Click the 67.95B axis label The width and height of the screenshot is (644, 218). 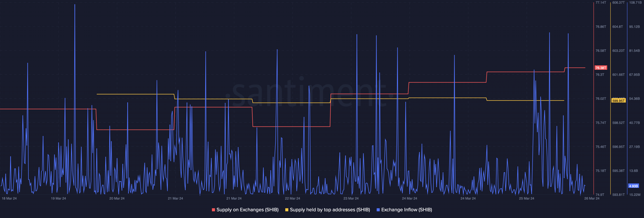point(634,75)
